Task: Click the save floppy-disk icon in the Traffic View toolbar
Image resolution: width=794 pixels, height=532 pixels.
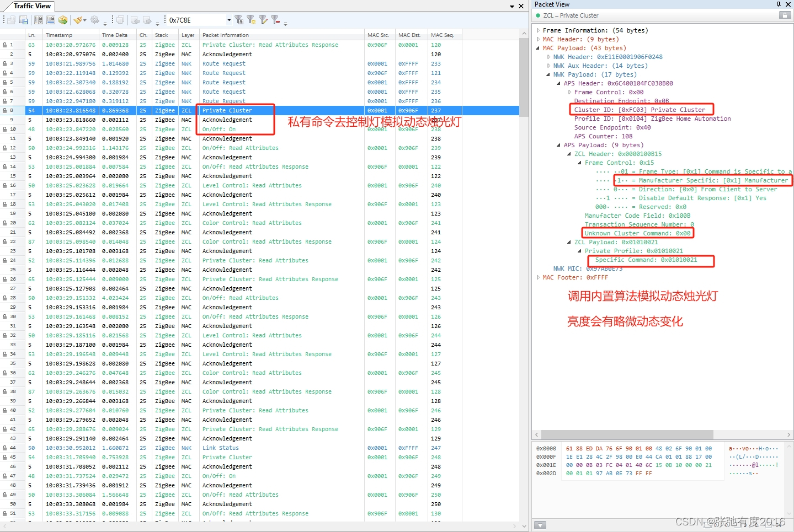Action: coord(24,20)
